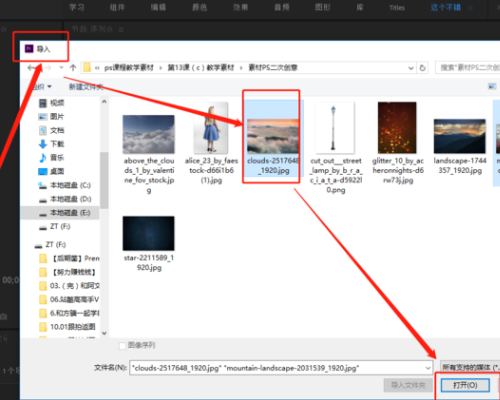Open the 学习 workspace tab in Premiere
Viewport: 500px width, 400px height.
click(x=77, y=7)
